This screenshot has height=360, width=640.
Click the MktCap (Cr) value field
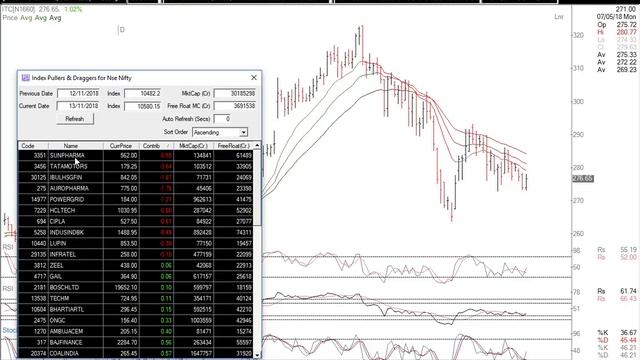click(235, 93)
